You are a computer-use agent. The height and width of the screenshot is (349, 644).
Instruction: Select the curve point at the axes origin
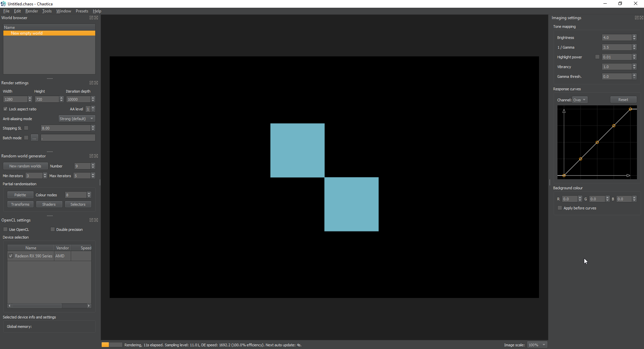point(564,176)
